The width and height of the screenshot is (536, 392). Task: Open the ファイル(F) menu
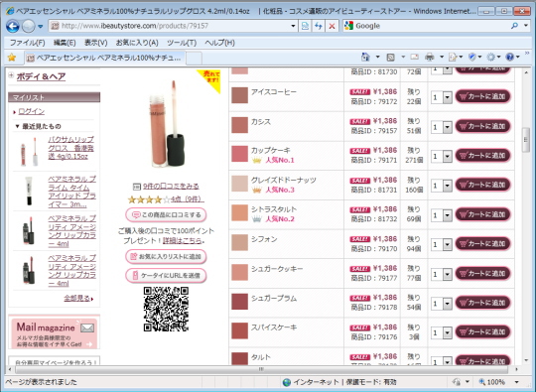coord(27,43)
